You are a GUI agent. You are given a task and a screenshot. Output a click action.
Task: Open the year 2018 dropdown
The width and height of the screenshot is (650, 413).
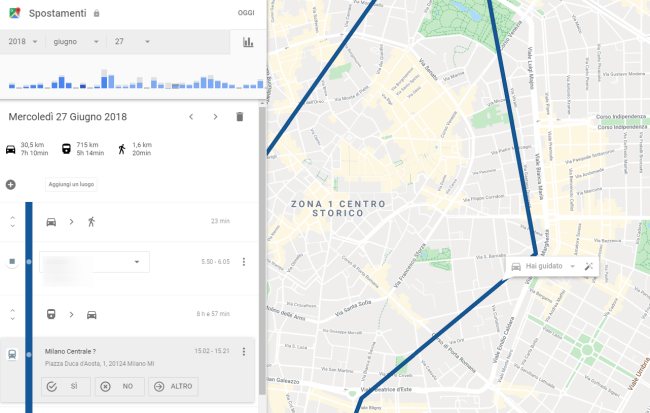click(23, 41)
